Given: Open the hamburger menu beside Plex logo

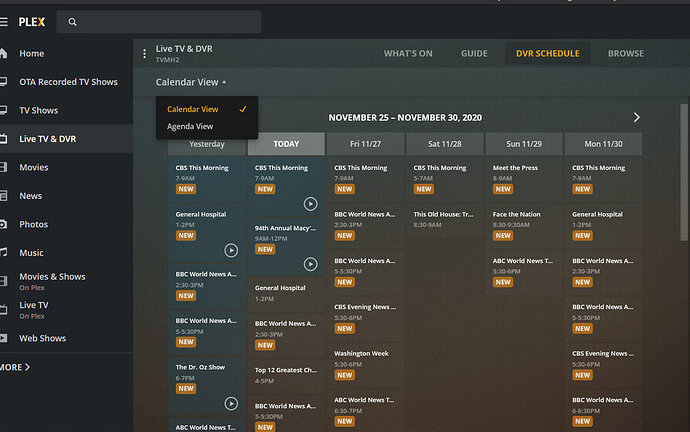Looking at the screenshot, I should (4, 22).
